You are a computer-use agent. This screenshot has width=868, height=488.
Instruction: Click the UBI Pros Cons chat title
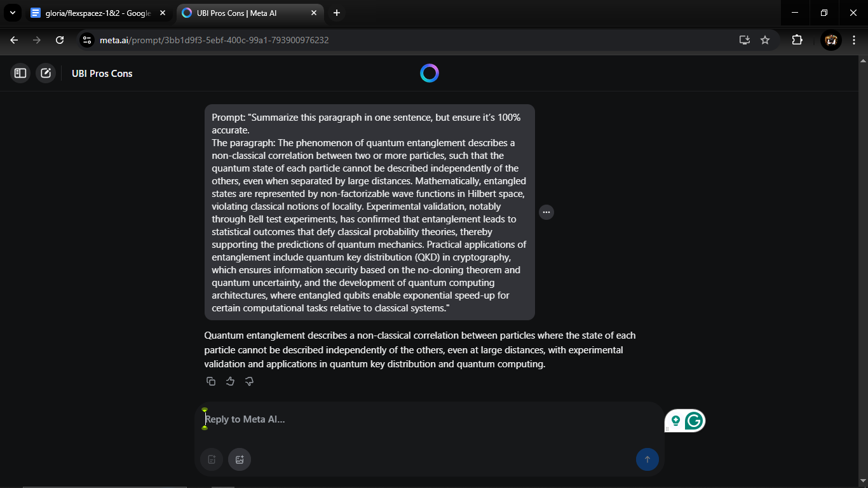(x=102, y=74)
